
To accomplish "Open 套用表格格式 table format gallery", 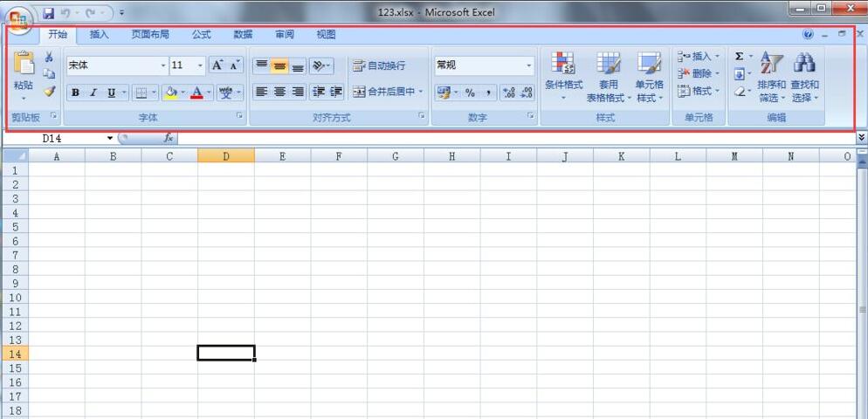I will click(609, 77).
